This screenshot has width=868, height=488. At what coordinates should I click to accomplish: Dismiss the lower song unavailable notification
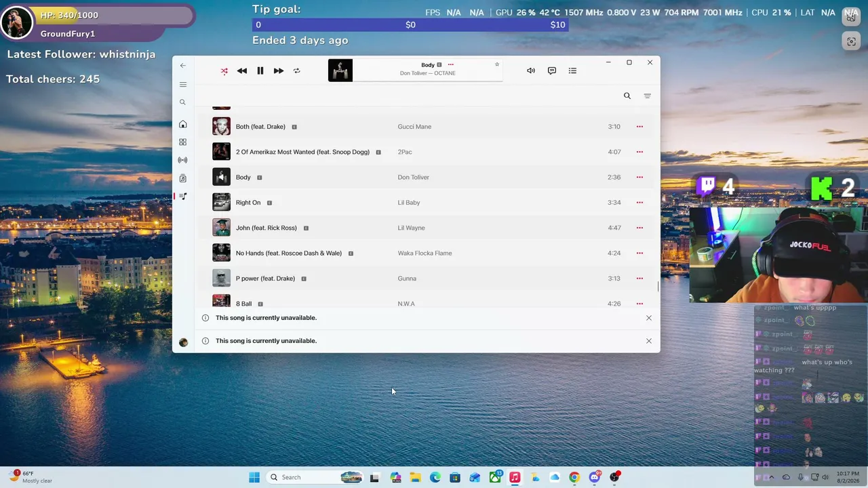[649, 341]
